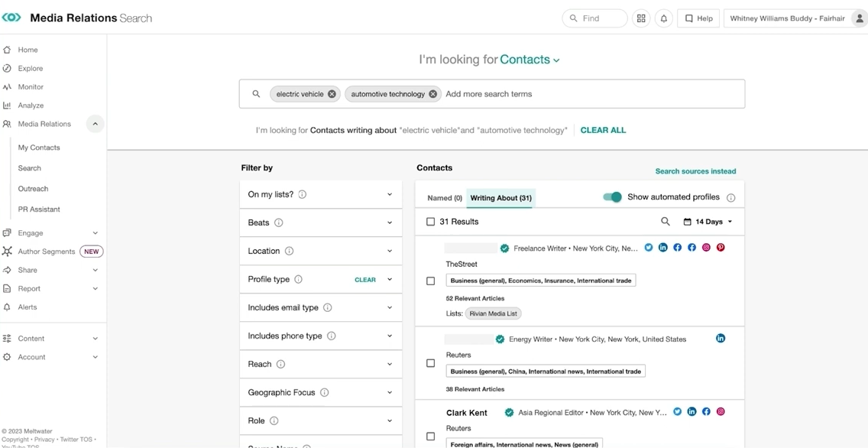Click the search magnifier in results header
Screen dimensions: 868x448
coord(665,222)
